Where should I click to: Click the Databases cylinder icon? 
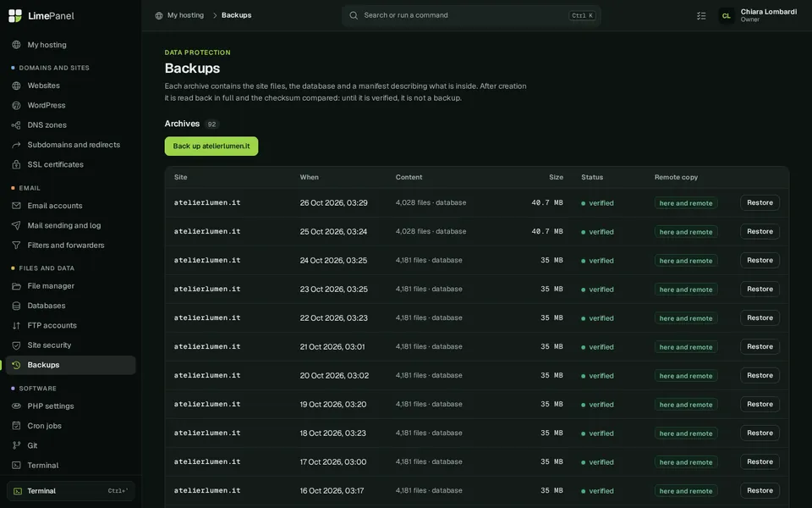[x=17, y=306]
